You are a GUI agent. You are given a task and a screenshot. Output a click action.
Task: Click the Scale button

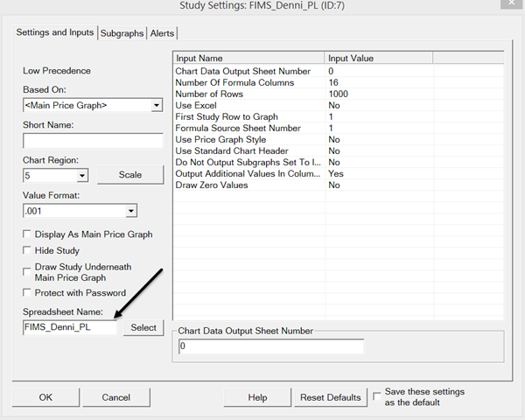(130, 175)
